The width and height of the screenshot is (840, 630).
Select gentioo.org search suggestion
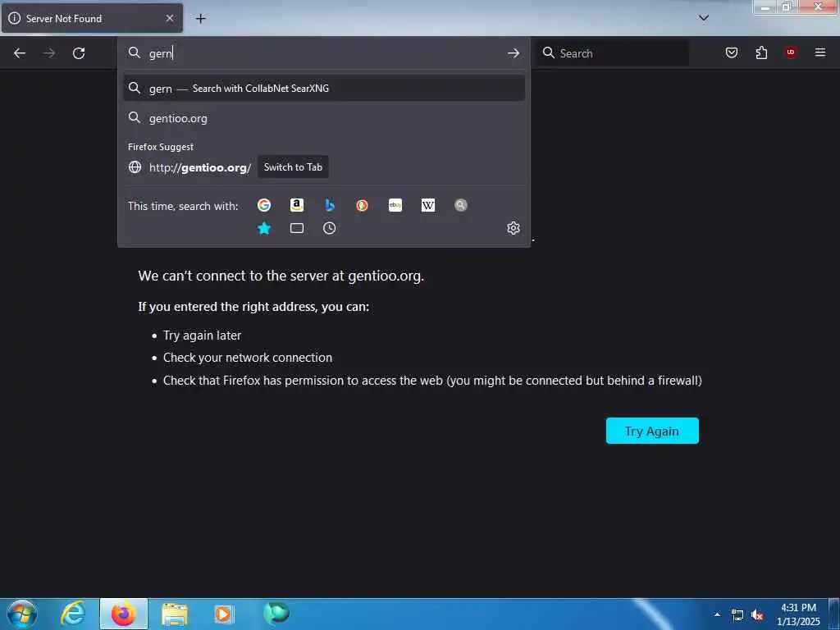pyautogui.click(x=323, y=118)
